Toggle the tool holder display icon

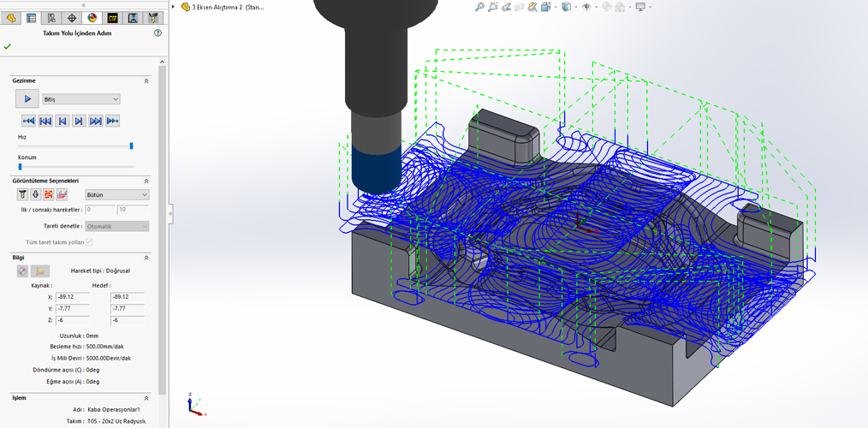[x=35, y=195]
